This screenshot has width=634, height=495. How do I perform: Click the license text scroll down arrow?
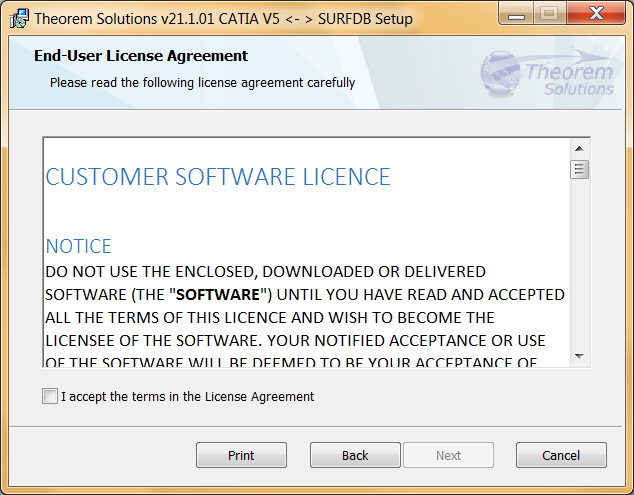coord(579,356)
